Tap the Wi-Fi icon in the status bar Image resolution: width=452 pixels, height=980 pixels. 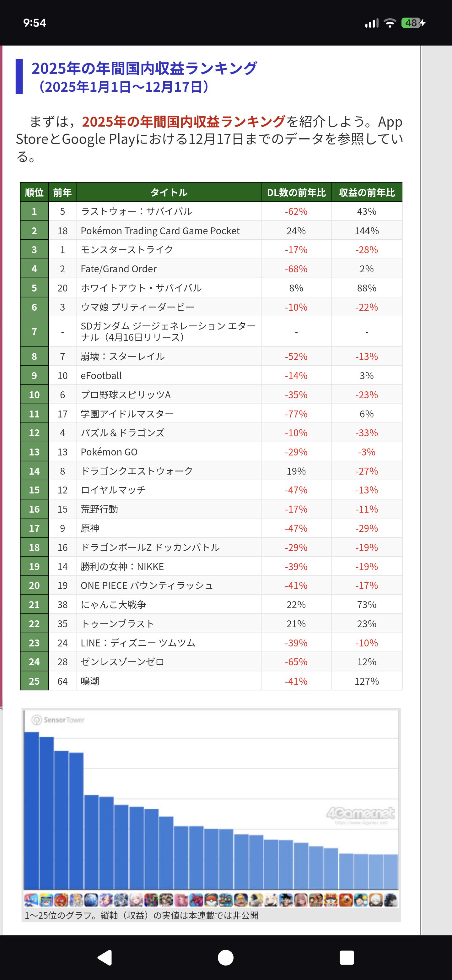point(389,23)
